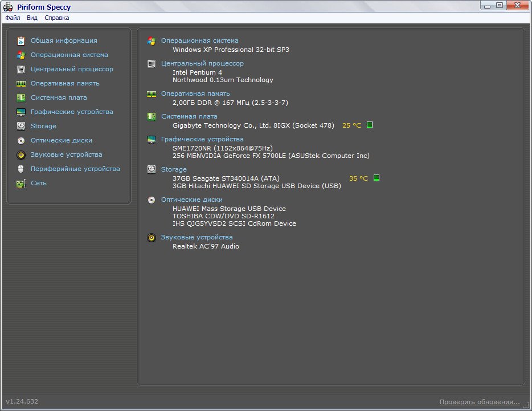Select Оптические диски in sidebar
Screen dimensions: 532x411
point(61,140)
